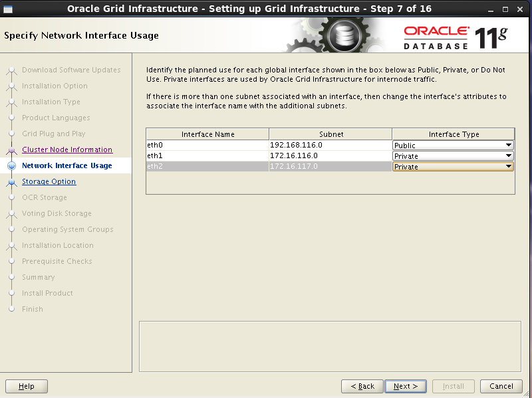Open Help for this installer step
Image resolution: width=532 pixels, height=398 pixels.
[x=27, y=386]
